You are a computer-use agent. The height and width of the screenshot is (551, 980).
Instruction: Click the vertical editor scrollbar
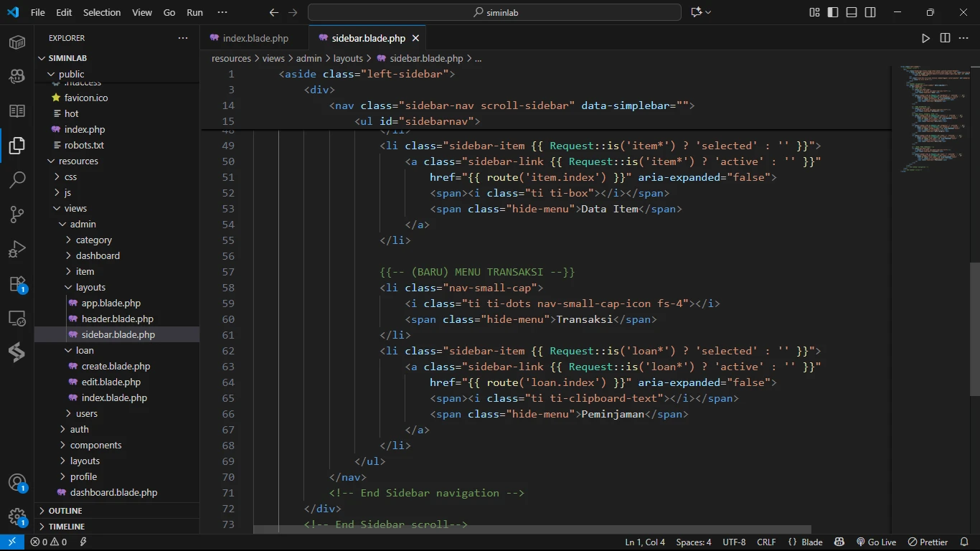pos(974,329)
